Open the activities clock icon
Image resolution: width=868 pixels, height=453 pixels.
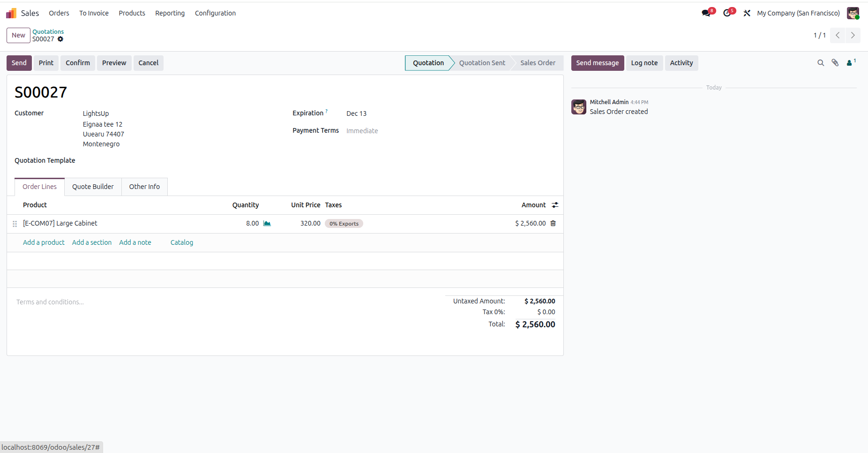(727, 13)
